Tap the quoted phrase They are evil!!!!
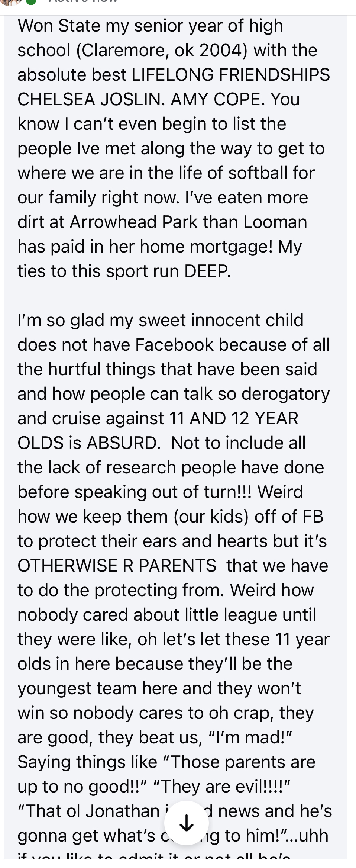Screen dimensions: 356x868 point(221,787)
